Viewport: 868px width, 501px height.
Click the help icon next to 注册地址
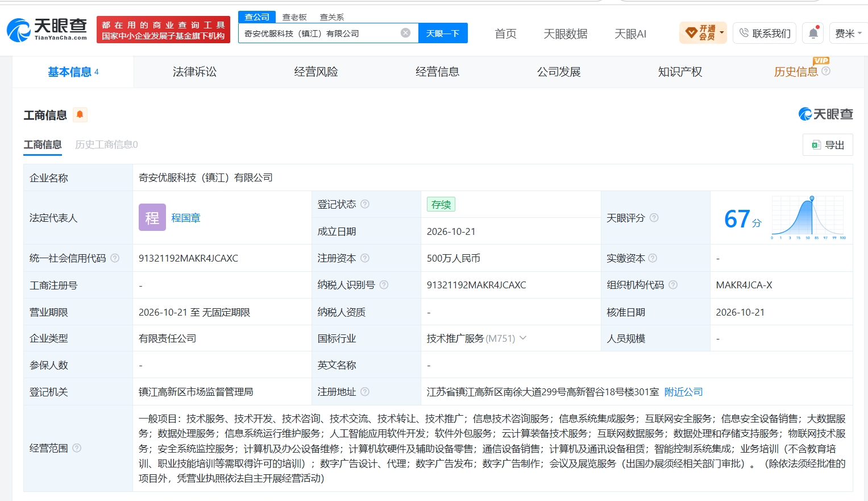click(365, 392)
